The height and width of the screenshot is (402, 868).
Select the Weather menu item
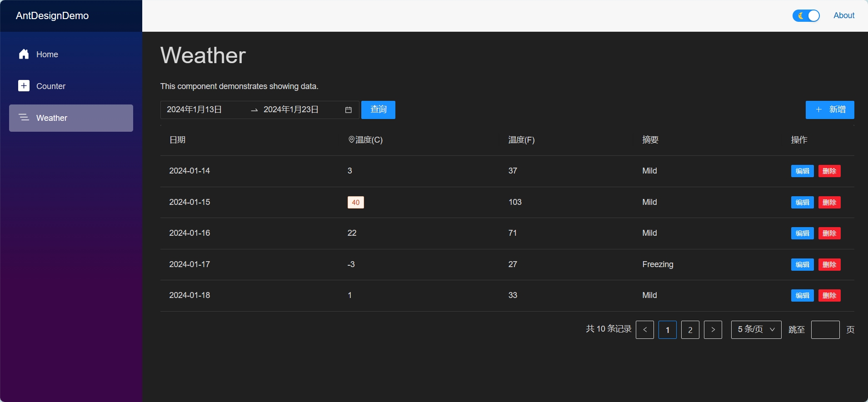click(x=71, y=118)
